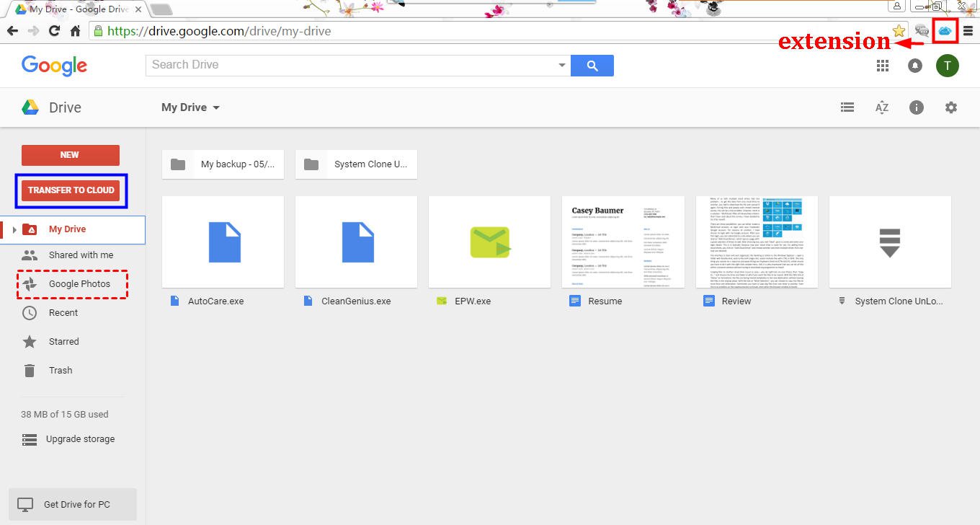Select the My backup folder
Screen dimensions: 980x525
tap(223, 164)
